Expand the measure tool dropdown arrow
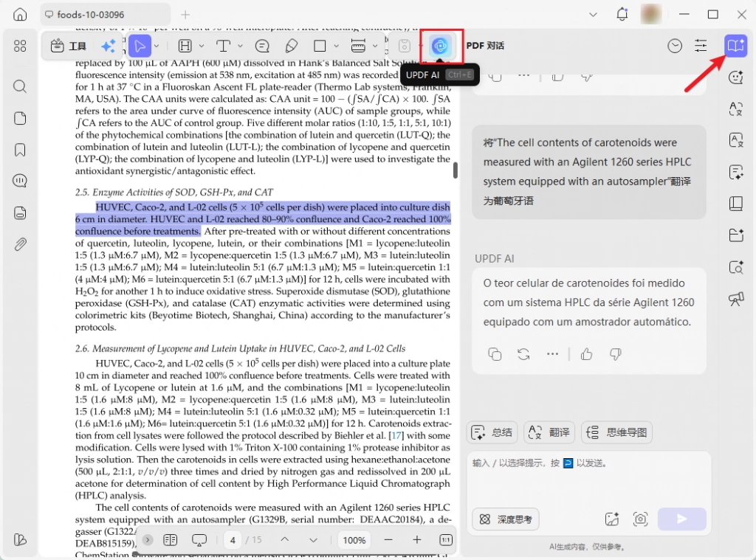The image size is (756, 560). click(x=375, y=46)
